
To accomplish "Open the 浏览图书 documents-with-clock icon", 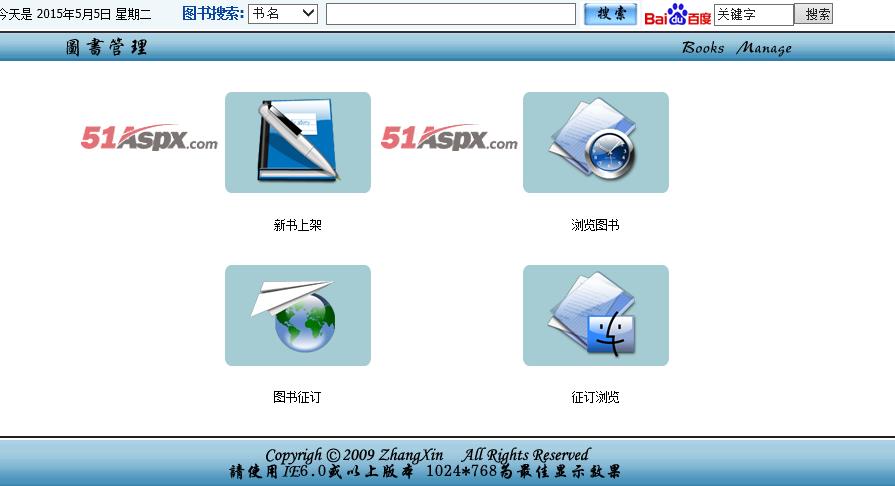I will click(x=596, y=142).
